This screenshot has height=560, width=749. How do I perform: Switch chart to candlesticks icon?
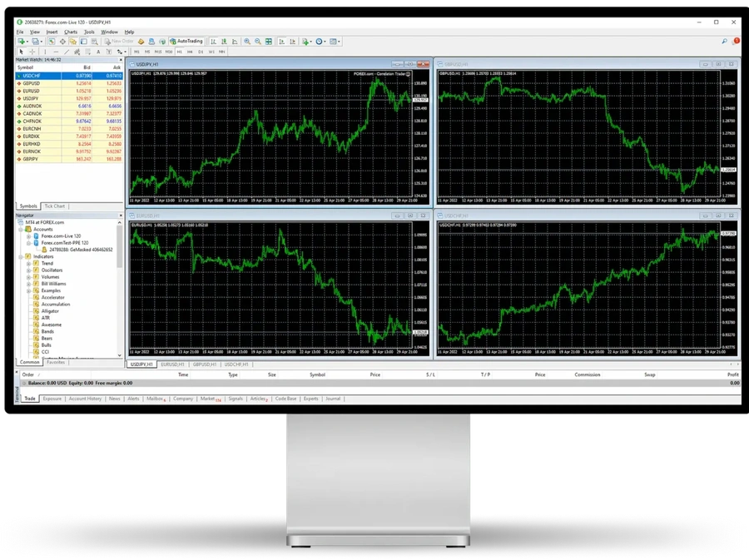point(224,42)
